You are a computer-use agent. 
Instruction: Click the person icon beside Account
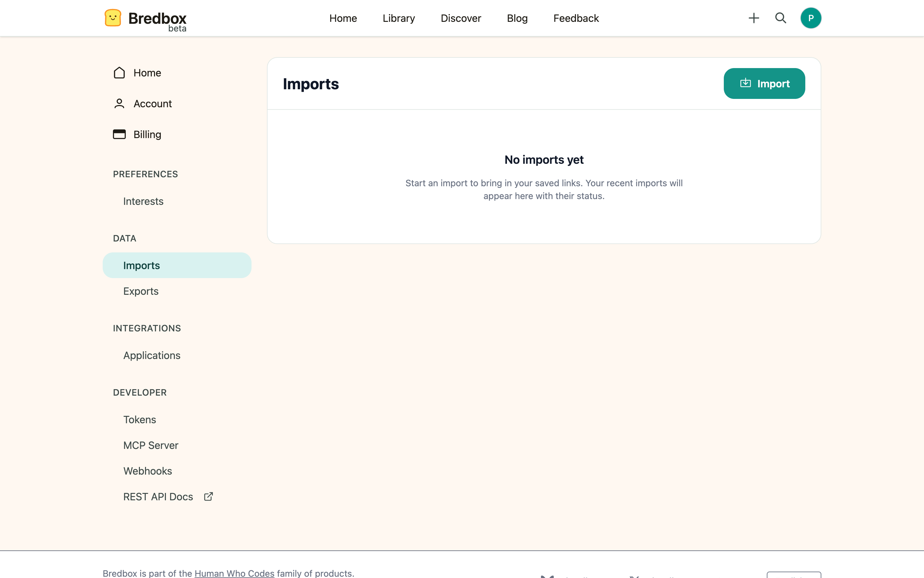(x=119, y=104)
